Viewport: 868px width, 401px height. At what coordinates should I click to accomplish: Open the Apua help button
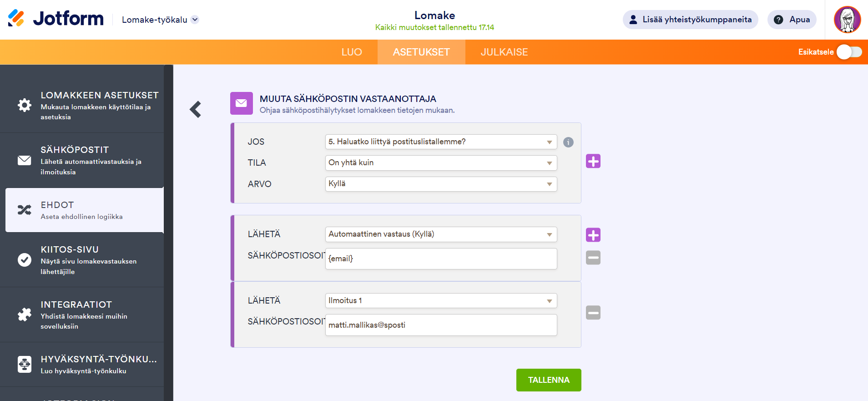point(792,20)
